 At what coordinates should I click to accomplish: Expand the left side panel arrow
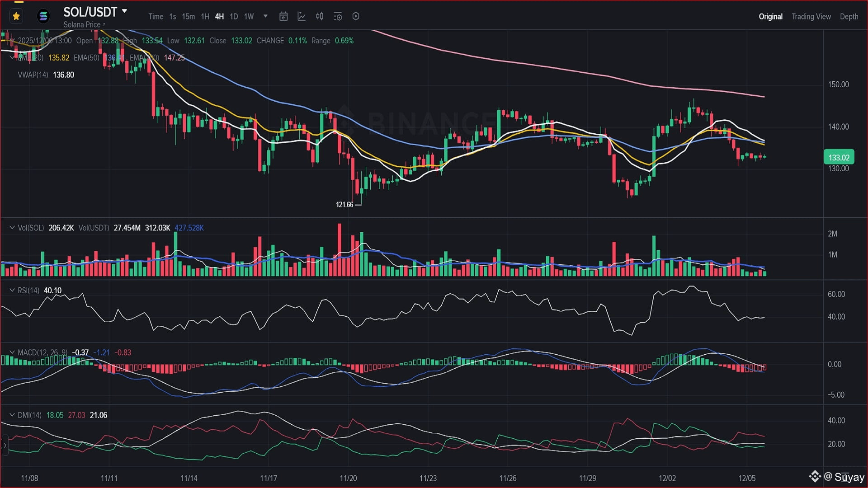pos(5,446)
